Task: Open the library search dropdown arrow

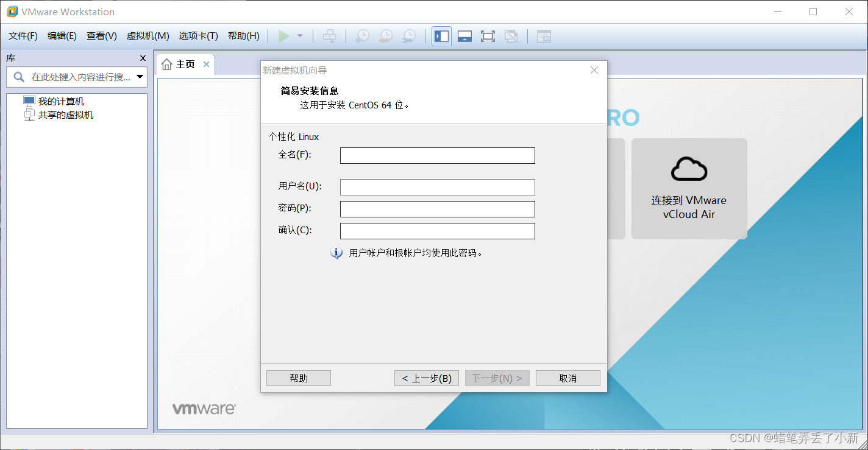Action: tap(140, 77)
